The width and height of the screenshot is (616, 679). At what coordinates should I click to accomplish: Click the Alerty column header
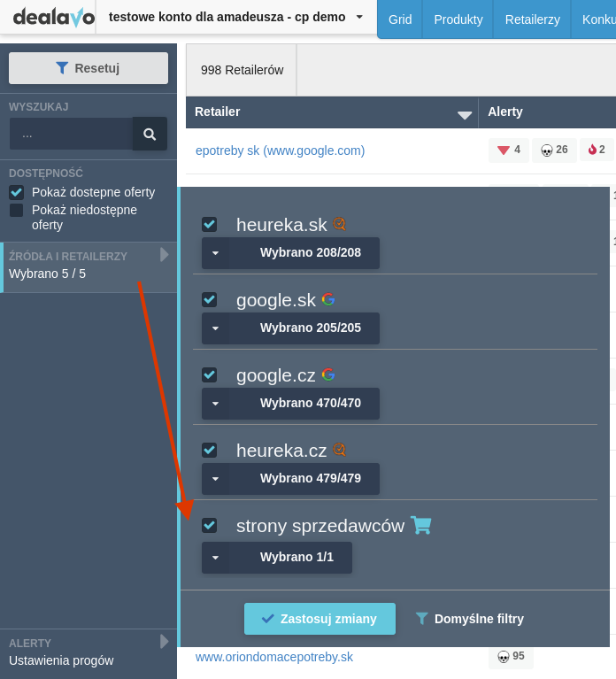[x=505, y=112]
